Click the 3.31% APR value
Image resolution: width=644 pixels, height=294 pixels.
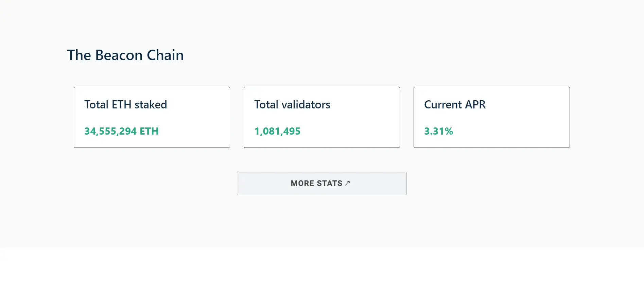(x=438, y=131)
